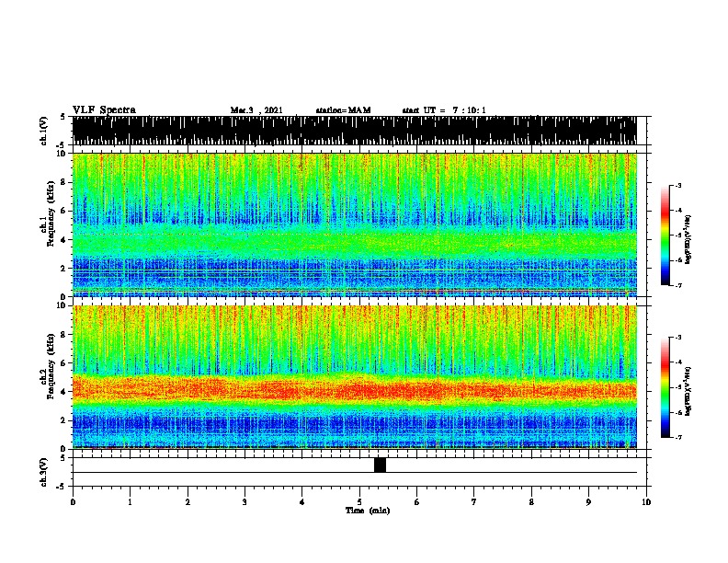Select the date text "Mar.3 , 2021"
The height and width of the screenshot is (563, 728).
pyautogui.click(x=256, y=110)
